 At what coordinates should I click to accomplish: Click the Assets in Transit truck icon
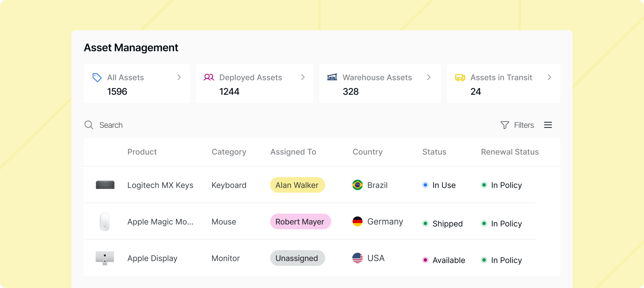click(x=460, y=77)
